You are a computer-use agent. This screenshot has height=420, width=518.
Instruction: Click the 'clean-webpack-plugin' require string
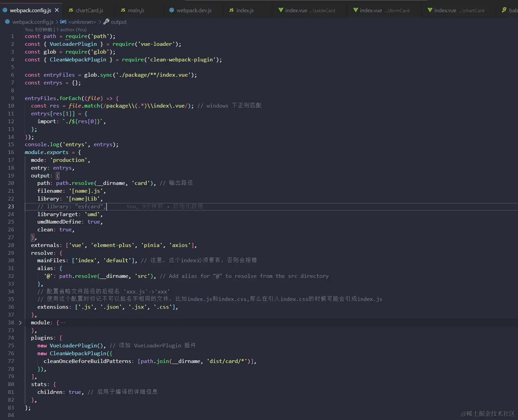pos(181,60)
